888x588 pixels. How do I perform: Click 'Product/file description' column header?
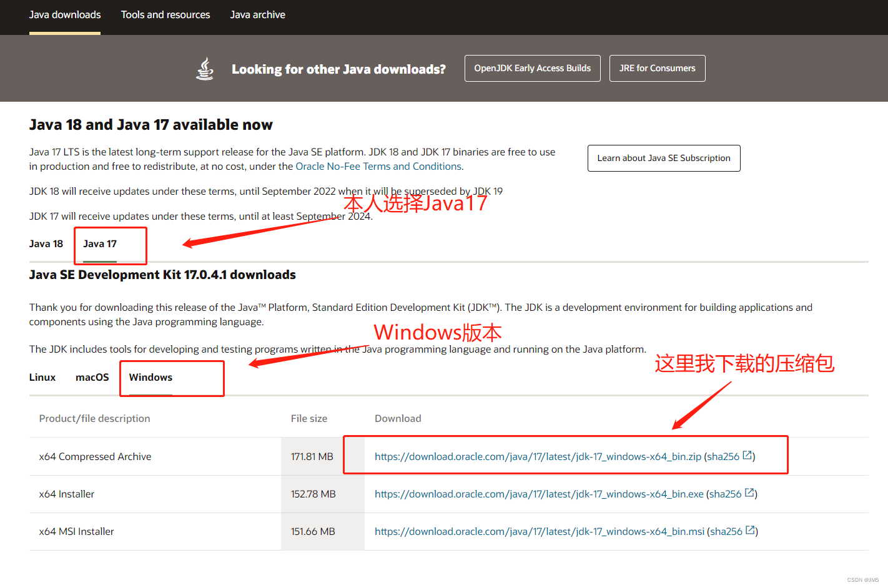(x=94, y=419)
